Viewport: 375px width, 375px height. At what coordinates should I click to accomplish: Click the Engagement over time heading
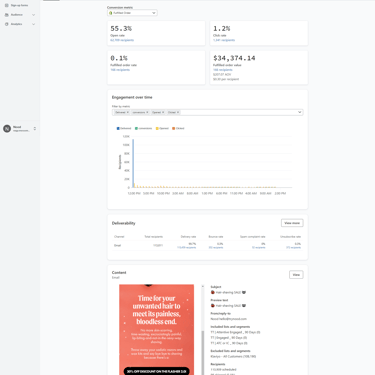tap(132, 97)
